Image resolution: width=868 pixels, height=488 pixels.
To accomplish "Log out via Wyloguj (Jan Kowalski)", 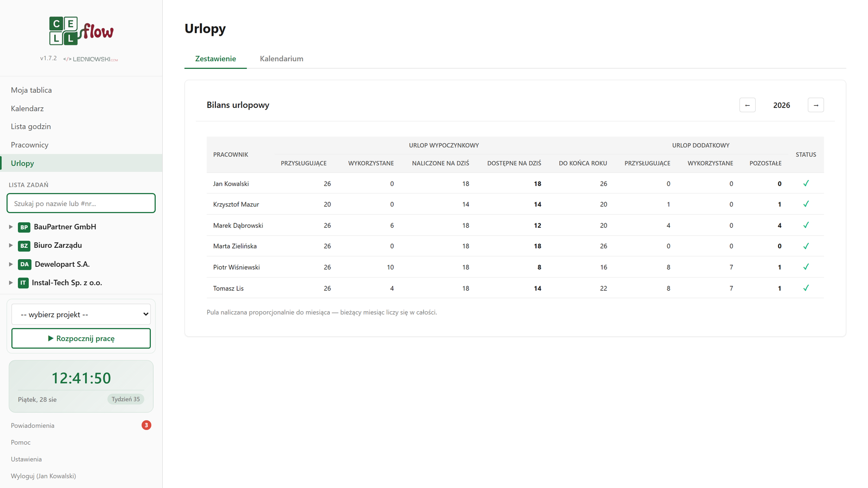I will point(43,476).
